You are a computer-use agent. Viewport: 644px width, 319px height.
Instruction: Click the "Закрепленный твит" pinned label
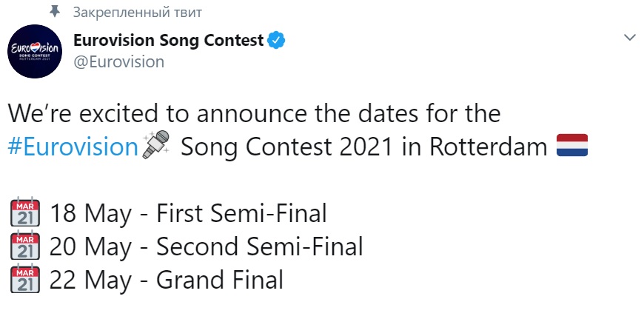[138, 13]
